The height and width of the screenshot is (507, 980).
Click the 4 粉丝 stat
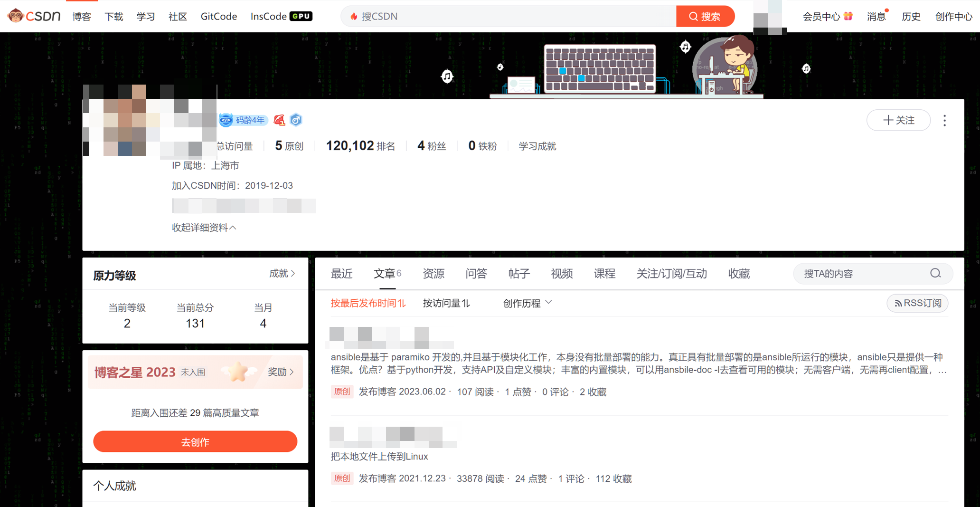click(x=432, y=146)
